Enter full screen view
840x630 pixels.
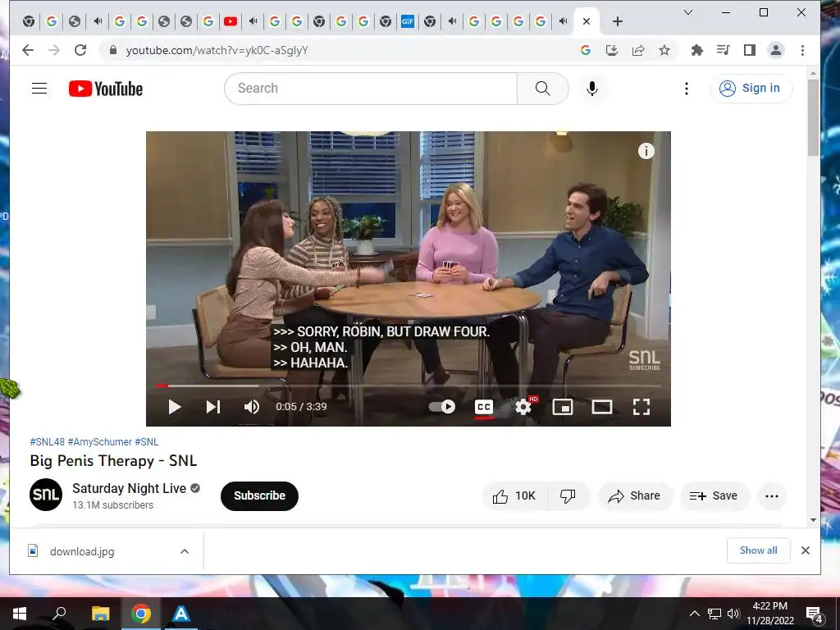coord(641,407)
